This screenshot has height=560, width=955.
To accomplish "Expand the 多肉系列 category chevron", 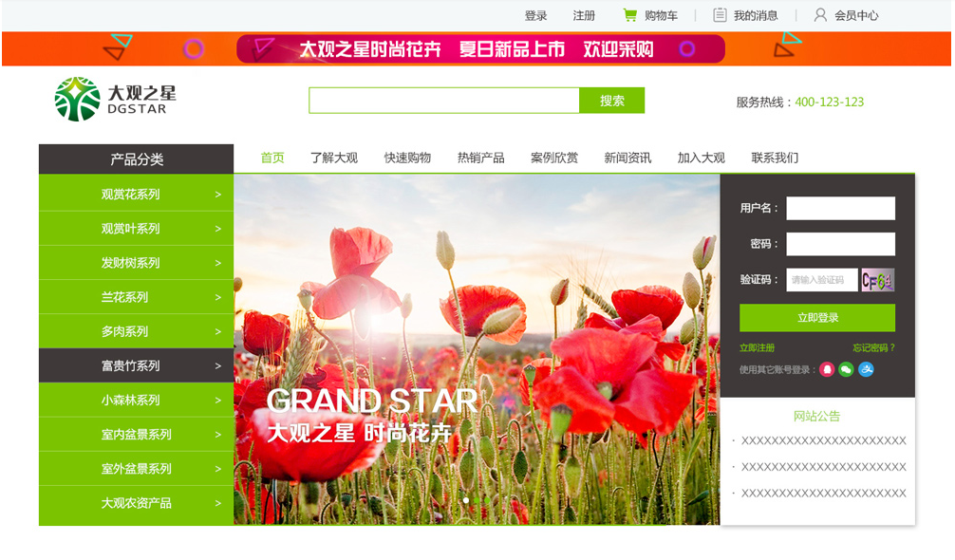I will (x=219, y=331).
